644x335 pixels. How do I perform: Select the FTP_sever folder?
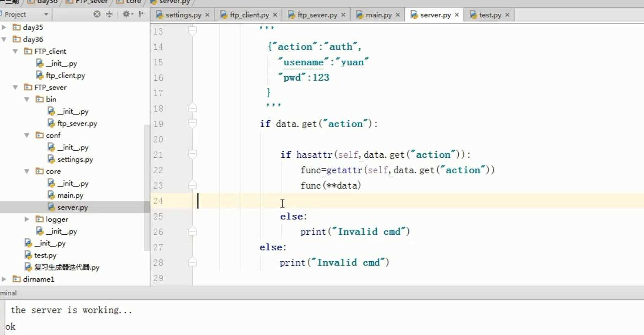(x=50, y=87)
